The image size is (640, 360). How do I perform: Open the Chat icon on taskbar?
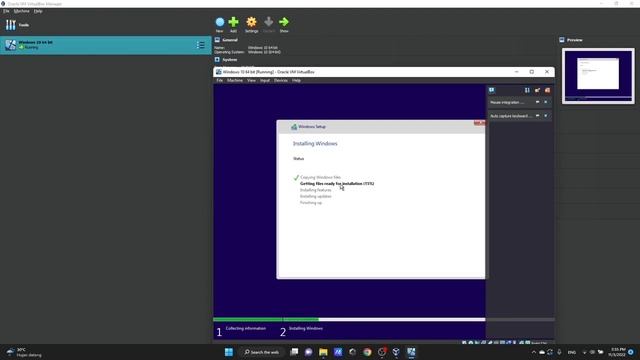pyautogui.click(x=309, y=352)
